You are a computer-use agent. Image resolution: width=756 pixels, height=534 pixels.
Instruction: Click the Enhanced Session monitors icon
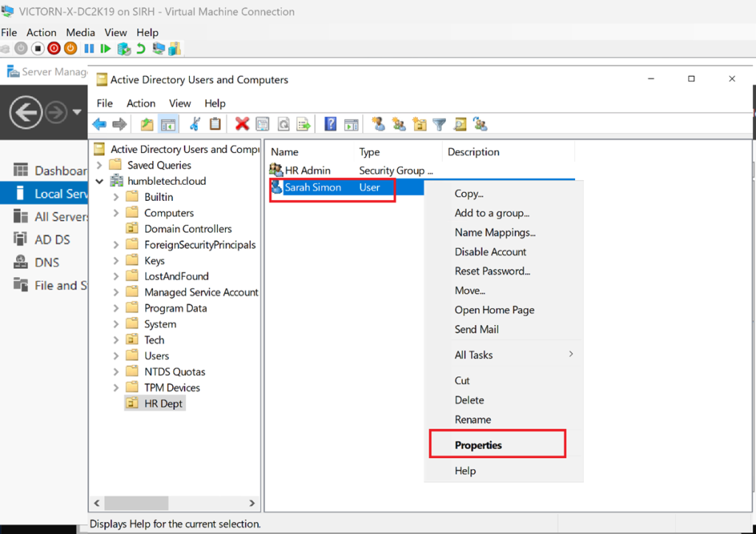click(x=158, y=48)
